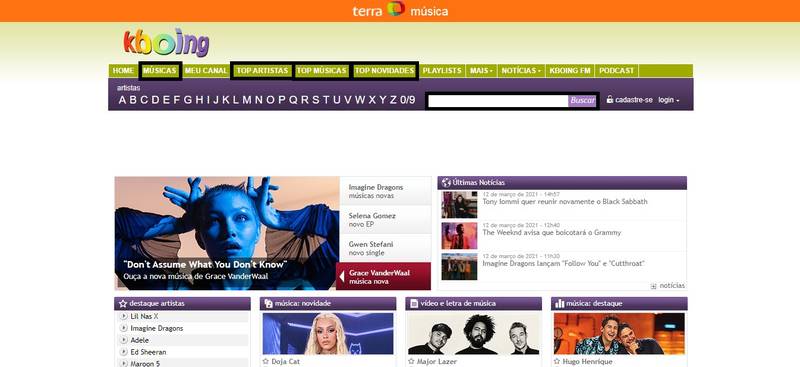Click play icon next to Adele

coord(123,340)
